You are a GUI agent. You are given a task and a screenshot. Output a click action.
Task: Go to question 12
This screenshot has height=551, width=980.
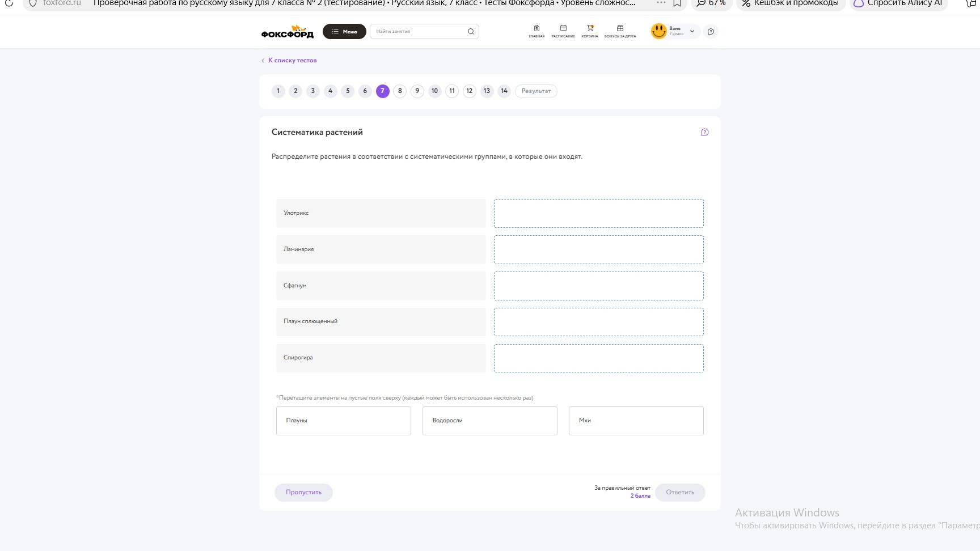(x=469, y=91)
